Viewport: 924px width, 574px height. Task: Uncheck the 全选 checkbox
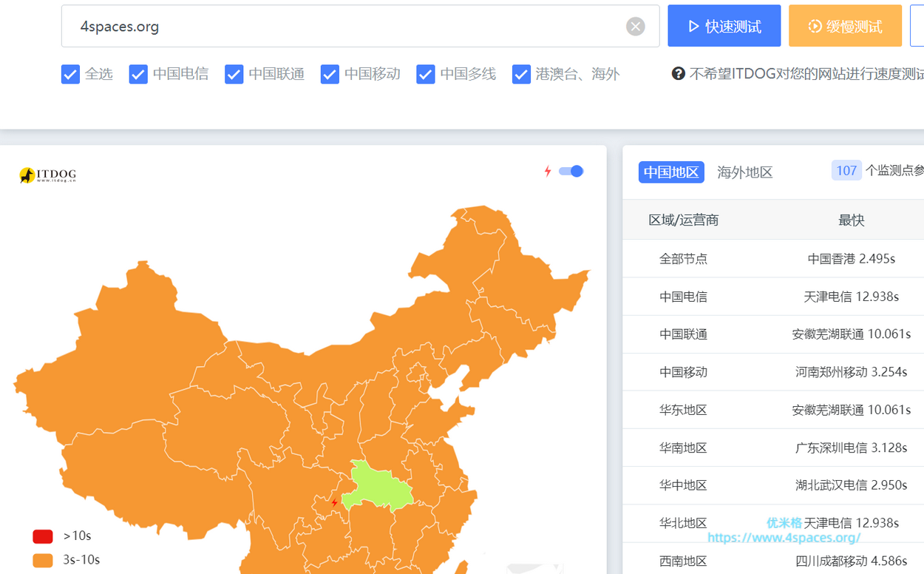point(70,74)
